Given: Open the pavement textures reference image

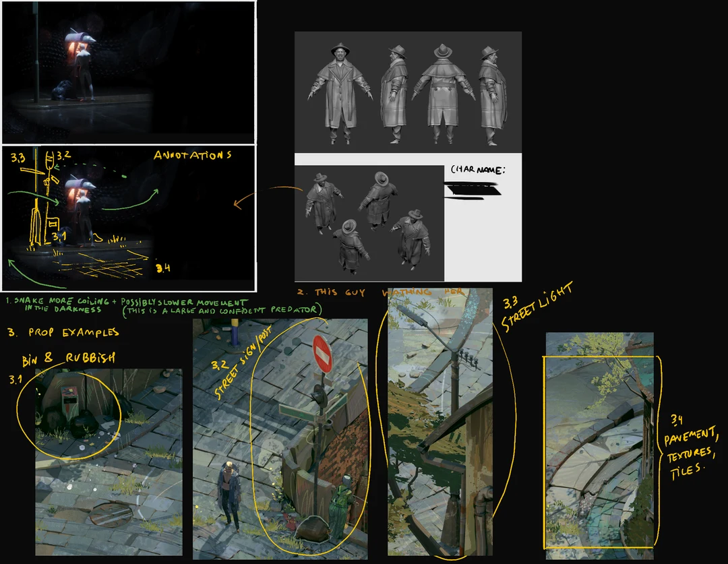Looking at the screenshot, I should click(x=599, y=445).
